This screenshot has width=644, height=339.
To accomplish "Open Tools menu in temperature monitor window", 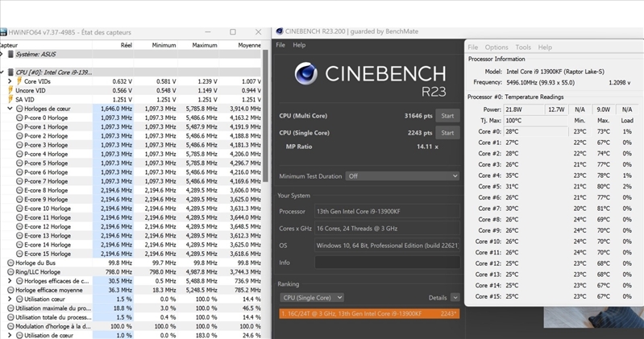I will click(x=523, y=48).
